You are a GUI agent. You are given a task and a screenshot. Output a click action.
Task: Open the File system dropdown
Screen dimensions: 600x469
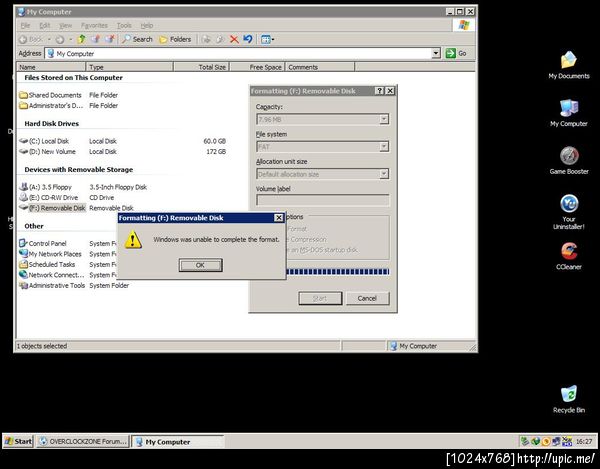click(384, 147)
